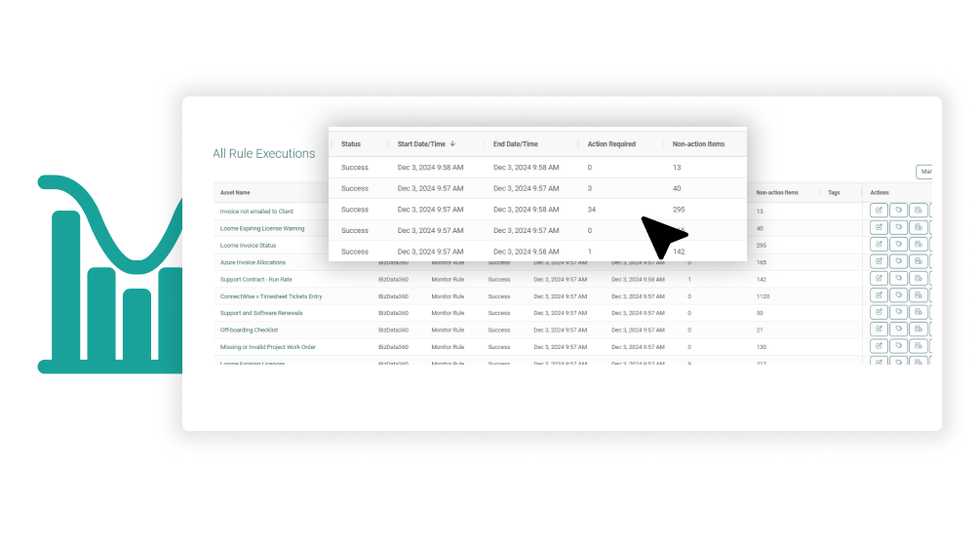The image size is (980, 545).
Task: Open report icon for Support Contract - Run Rate
Action: [x=919, y=278]
